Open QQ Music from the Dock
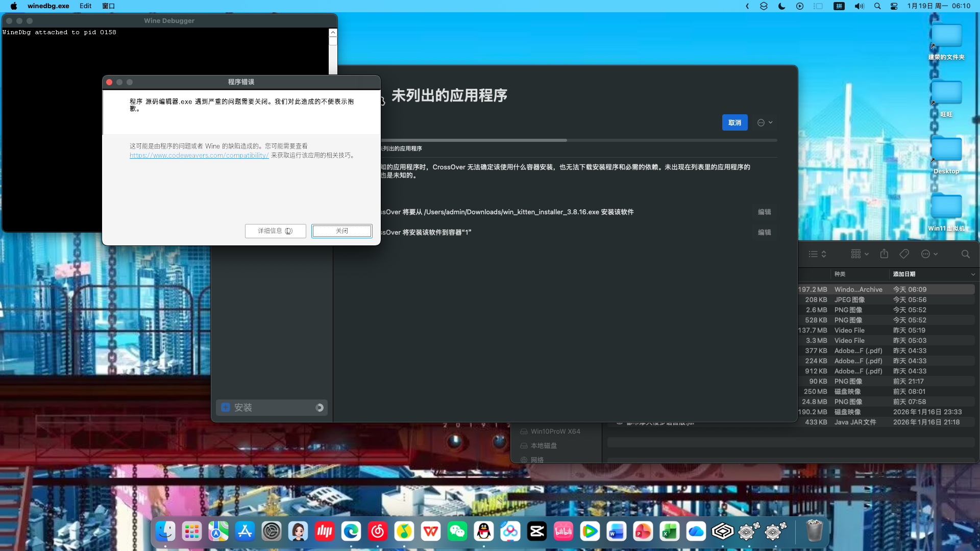 [404, 532]
